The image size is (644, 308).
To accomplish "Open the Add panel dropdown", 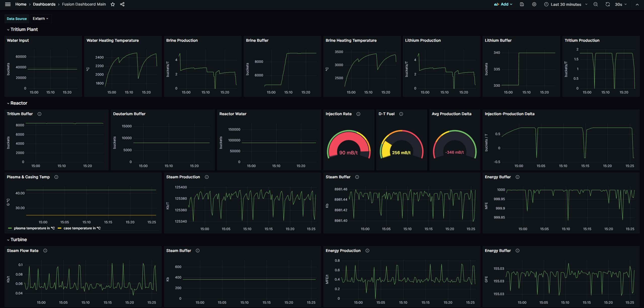I will coord(503,4).
